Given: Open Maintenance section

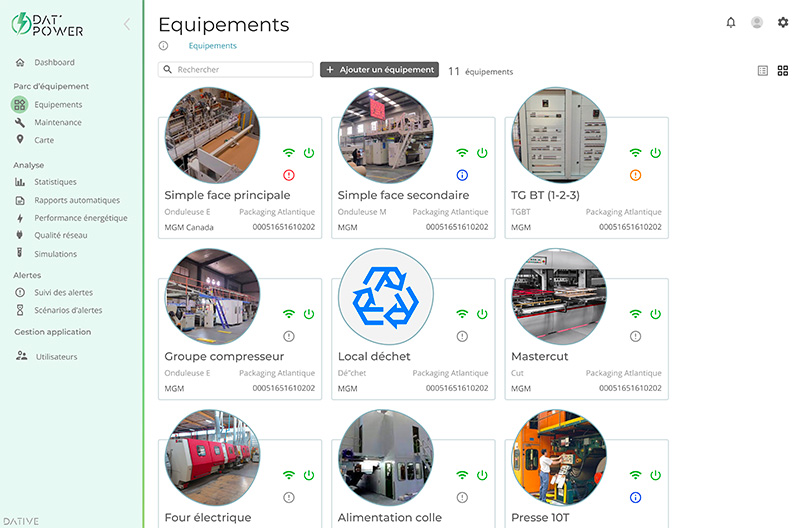Looking at the screenshot, I should coord(58,122).
